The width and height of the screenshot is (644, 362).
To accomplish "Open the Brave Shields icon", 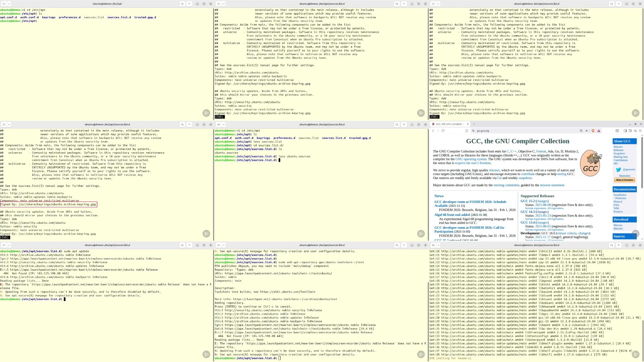I will click(593, 131).
